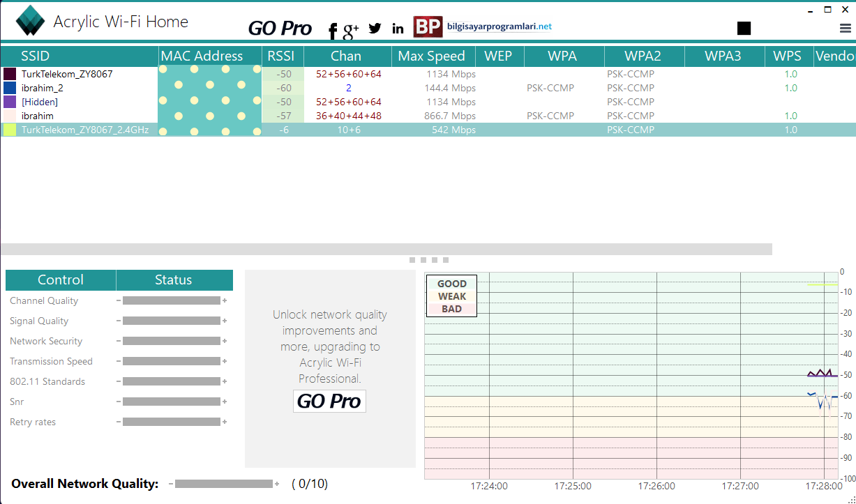Click the 17:28:00 time label
Viewport: 856px width, 504px height.
[824, 486]
